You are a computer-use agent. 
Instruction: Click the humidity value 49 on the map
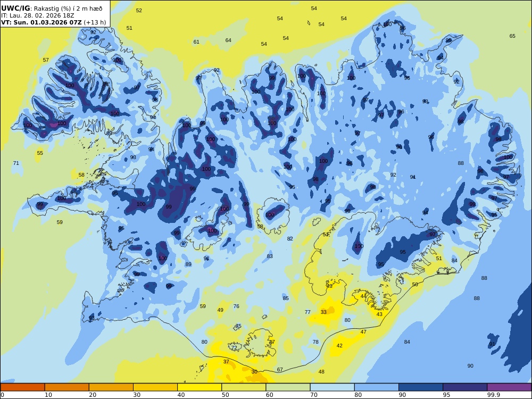point(221,310)
